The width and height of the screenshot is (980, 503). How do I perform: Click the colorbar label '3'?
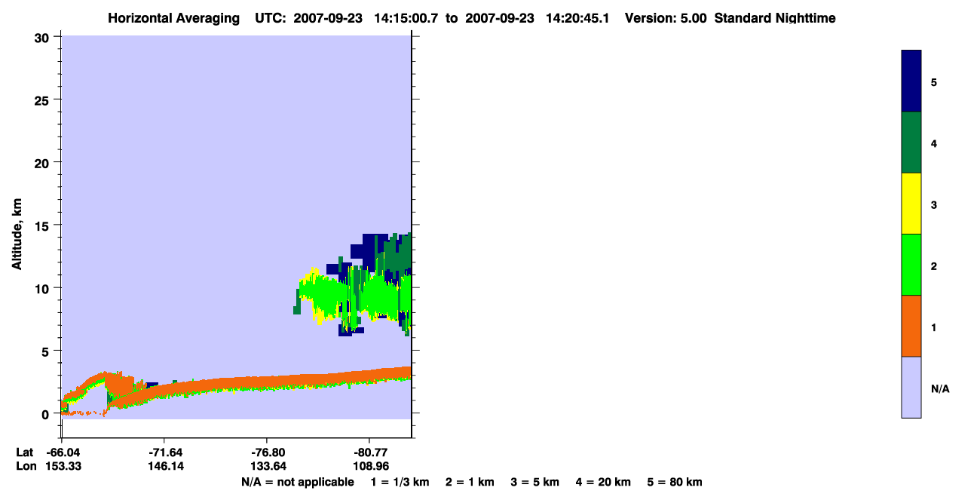(934, 204)
